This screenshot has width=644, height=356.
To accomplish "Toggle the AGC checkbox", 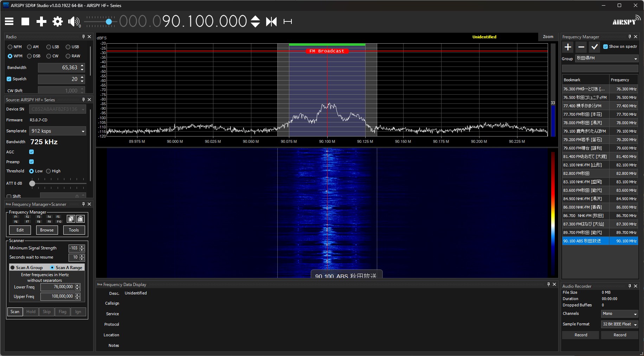I will coord(32,152).
